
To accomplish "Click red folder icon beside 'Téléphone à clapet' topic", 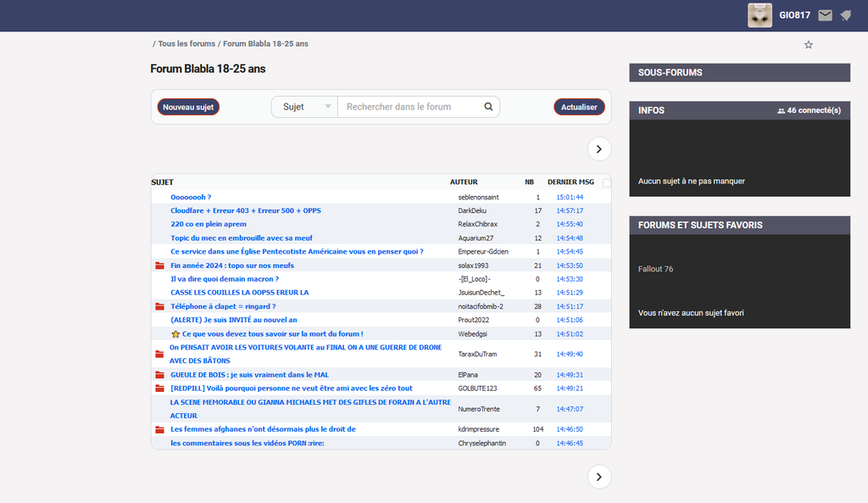I will (x=159, y=306).
